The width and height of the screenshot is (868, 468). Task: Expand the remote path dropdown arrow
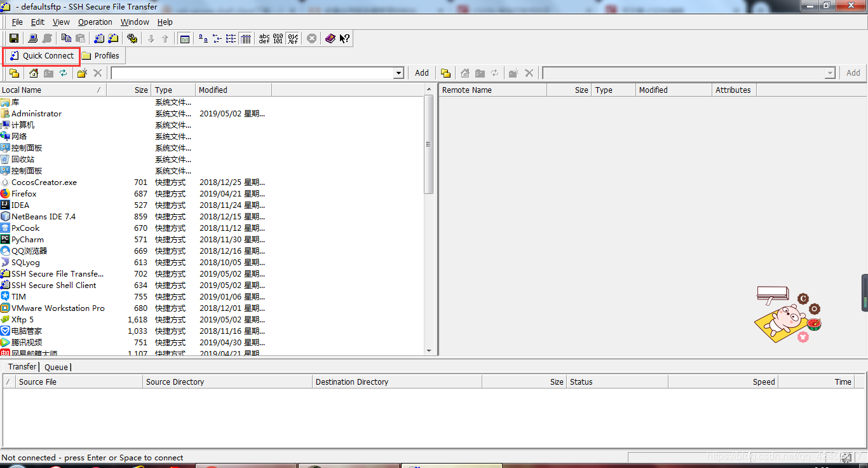829,73
